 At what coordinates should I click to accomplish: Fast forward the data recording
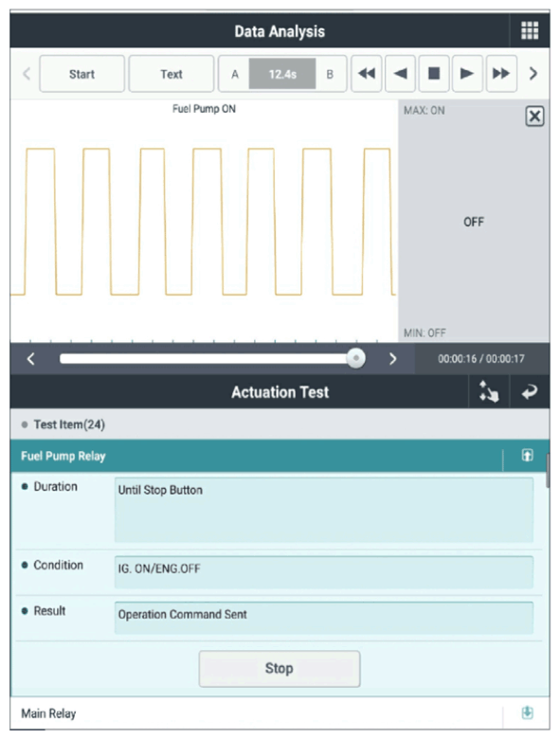tap(501, 74)
